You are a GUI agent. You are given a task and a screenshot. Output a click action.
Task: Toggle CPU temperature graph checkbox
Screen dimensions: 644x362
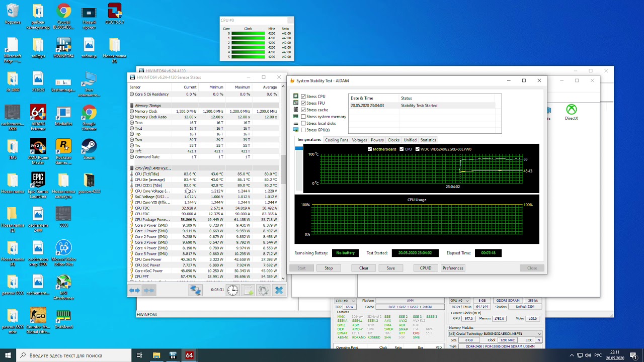tap(401, 149)
